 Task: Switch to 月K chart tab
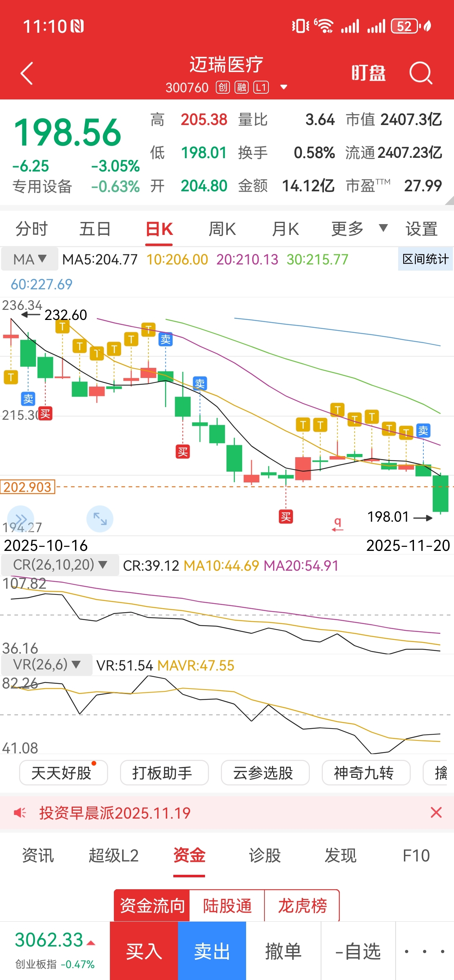pos(285,229)
